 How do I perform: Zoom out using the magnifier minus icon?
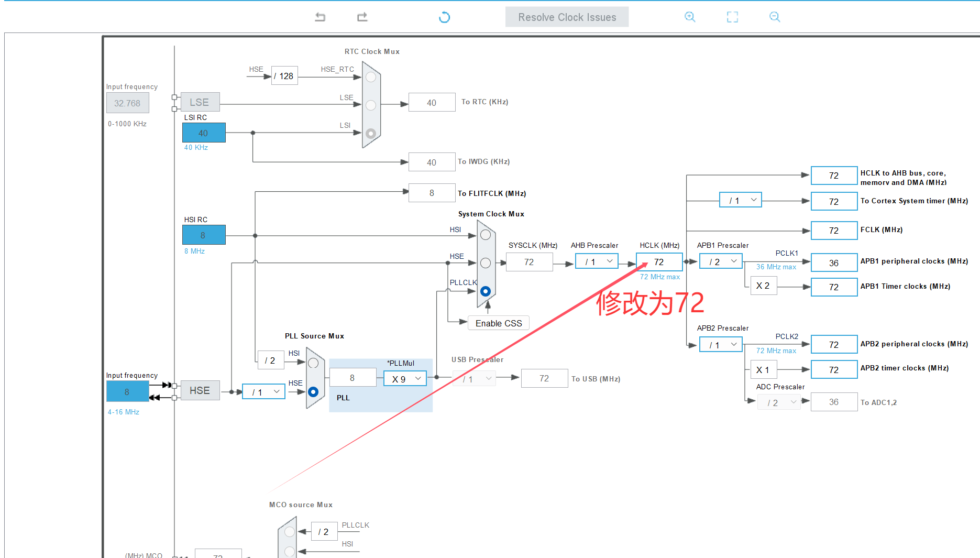click(775, 17)
